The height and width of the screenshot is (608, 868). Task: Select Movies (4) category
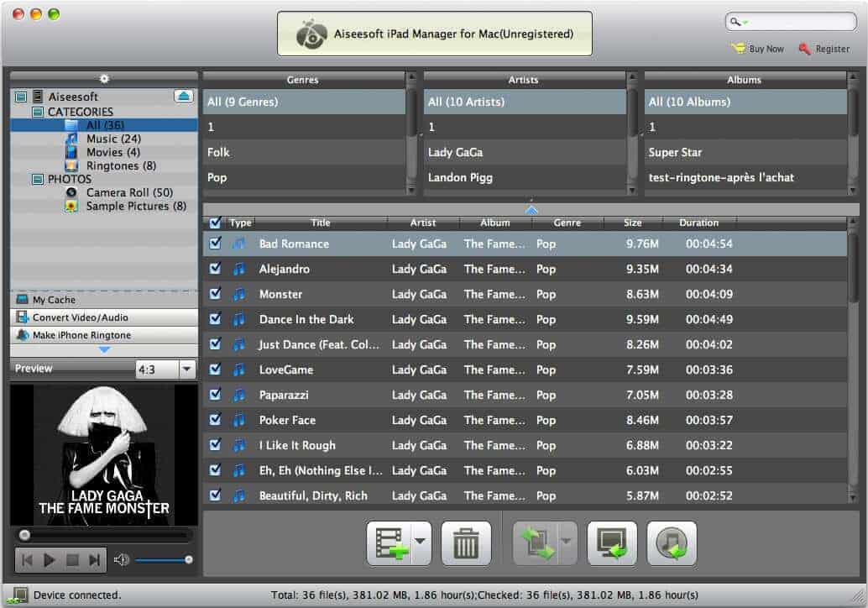pos(104,152)
